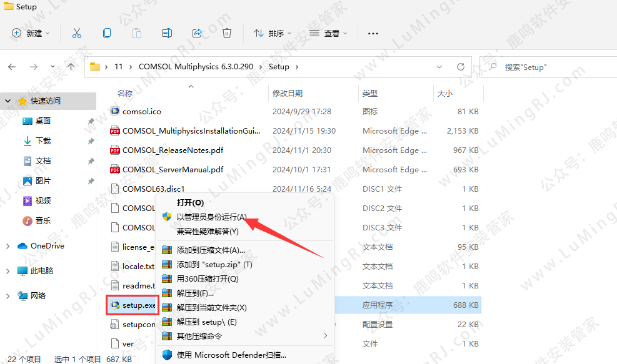Open 其他压缩命令 submenu
The image size is (617, 364).
[x=199, y=337]
